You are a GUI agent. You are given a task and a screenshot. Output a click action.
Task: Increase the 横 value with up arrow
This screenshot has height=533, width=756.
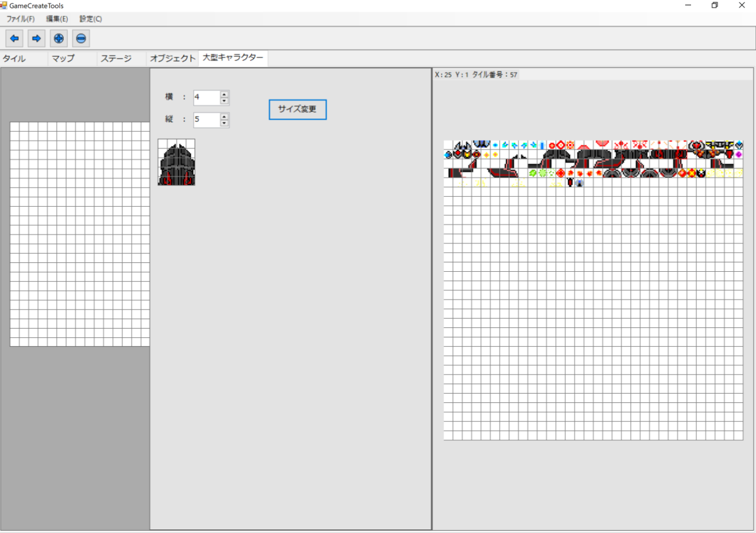(224, 94)
